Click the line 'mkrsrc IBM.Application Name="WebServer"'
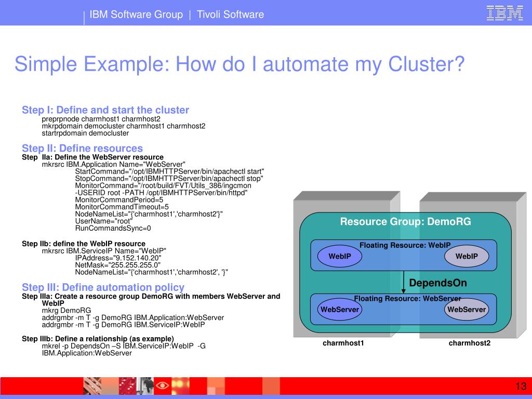 click(x=114, y=165)
